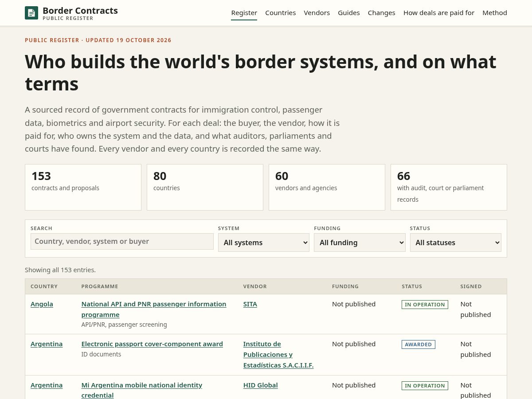This screenshot has height=399, width=532.
Task: Click the SIGNED column header
Action: 471,286
